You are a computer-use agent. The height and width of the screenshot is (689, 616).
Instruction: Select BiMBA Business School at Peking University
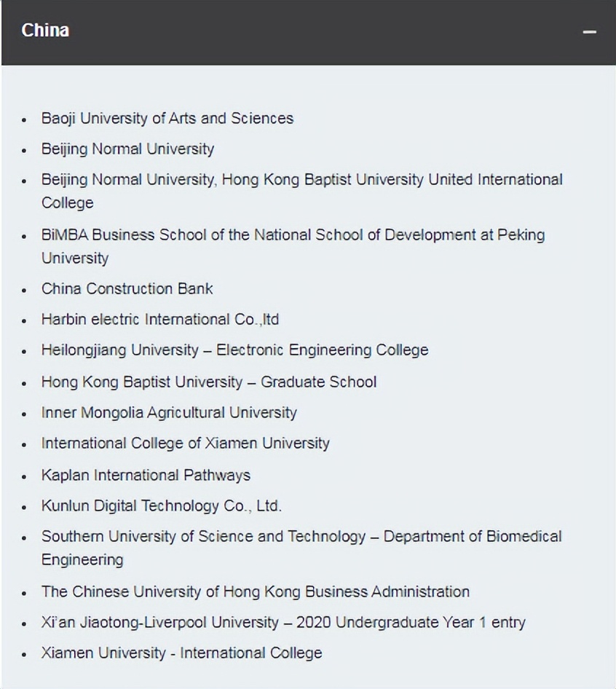293,235
